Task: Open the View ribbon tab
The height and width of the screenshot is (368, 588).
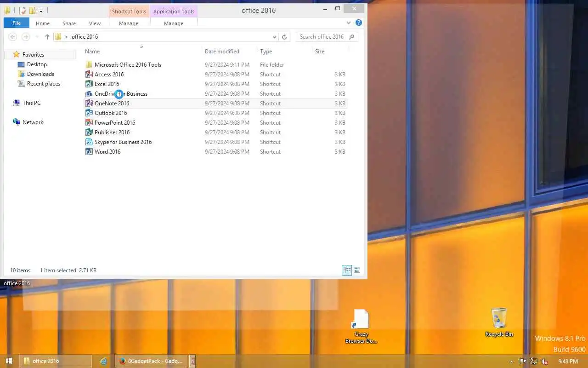Action: pos(95,23)
